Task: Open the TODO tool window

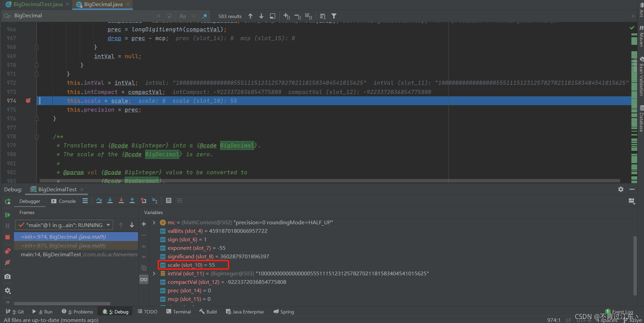Action: click(147, 312)
